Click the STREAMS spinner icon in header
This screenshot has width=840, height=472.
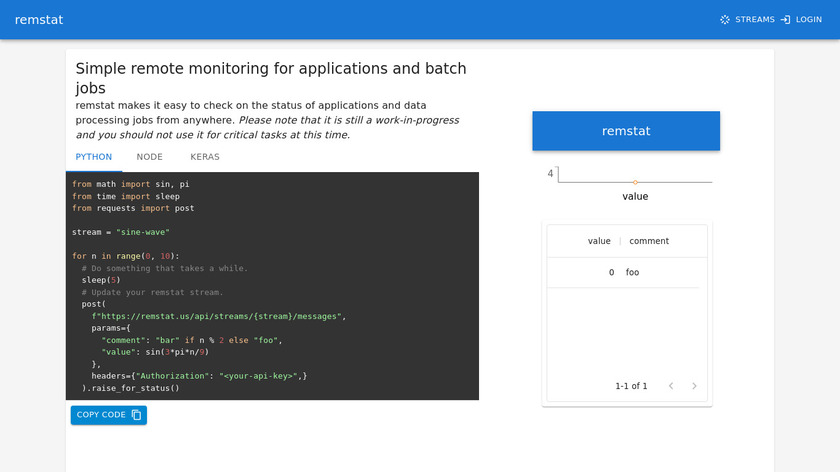(x=725, y=20)
